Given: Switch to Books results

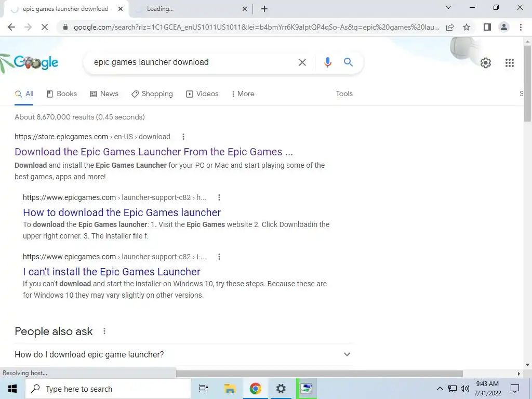Looking at the screenshot, I should tap(62, 94).
